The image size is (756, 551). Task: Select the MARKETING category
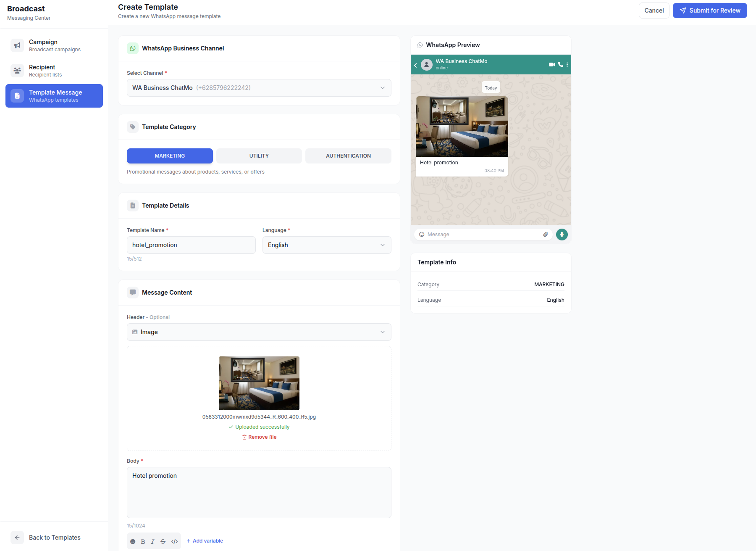point(170,156)
